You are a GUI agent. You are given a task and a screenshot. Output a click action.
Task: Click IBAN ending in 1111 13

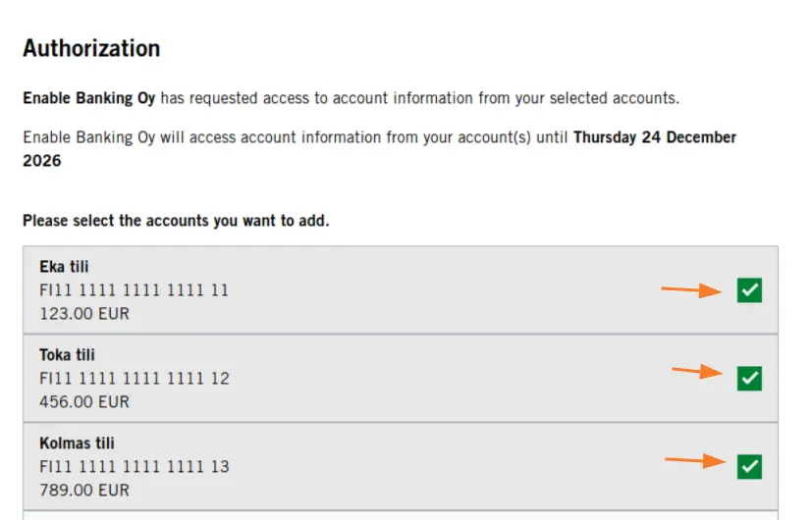(x=135, y=467)
